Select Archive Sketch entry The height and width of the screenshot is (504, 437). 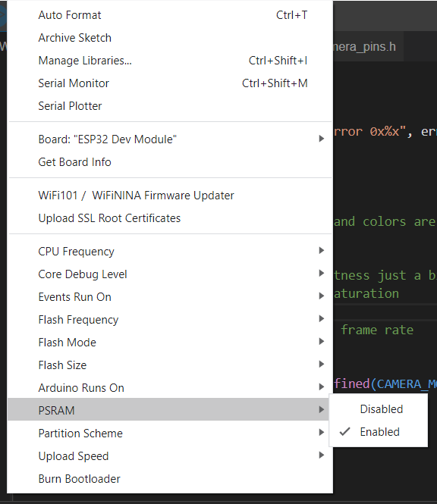[170, 38]
